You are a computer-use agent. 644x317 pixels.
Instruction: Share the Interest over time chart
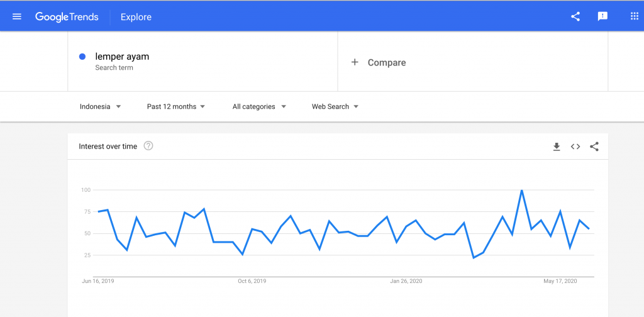[x=594, y=147]
